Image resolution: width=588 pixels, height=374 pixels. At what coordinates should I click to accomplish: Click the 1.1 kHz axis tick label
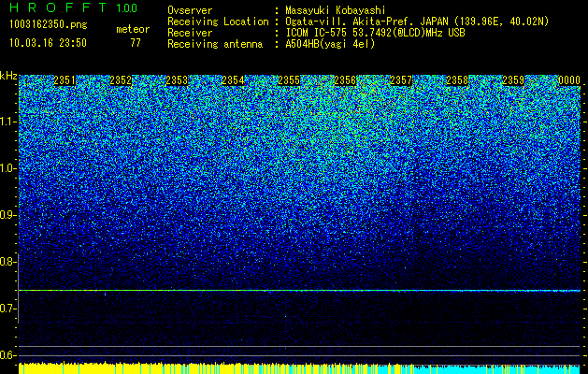(x=7, y=122)
